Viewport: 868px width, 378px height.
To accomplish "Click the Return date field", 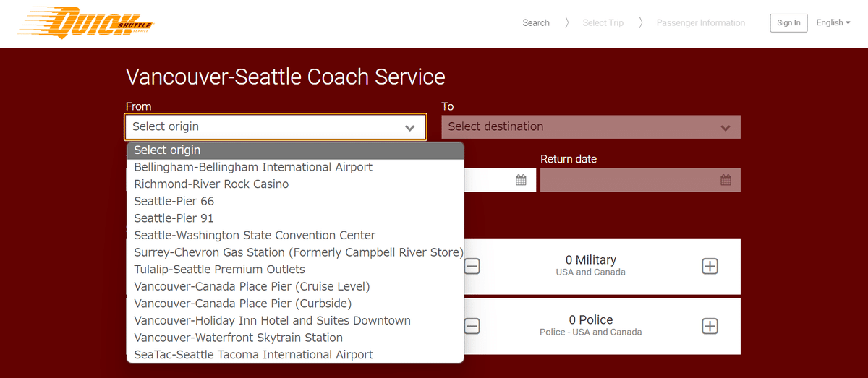I will click(x=629, y=180).
